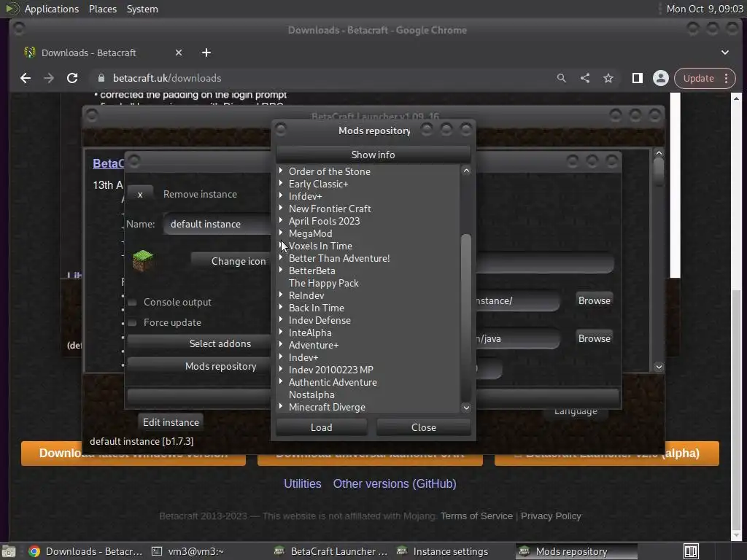747x560 pixels.
Task: Click the instance Name input field
Action: pos(217,225)
